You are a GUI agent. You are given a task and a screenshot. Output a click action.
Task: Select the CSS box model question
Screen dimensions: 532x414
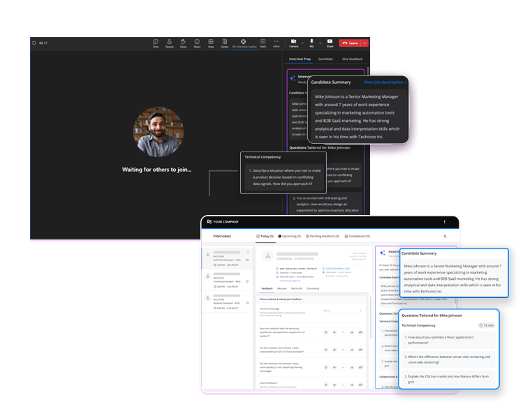point(448,379)
